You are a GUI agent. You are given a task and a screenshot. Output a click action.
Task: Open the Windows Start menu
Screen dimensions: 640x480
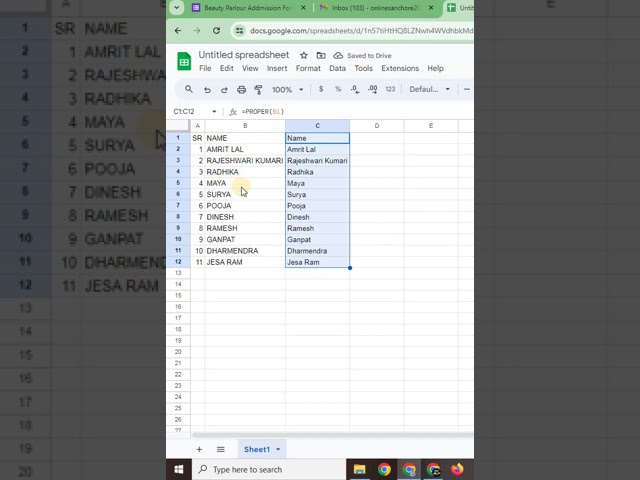179,469
